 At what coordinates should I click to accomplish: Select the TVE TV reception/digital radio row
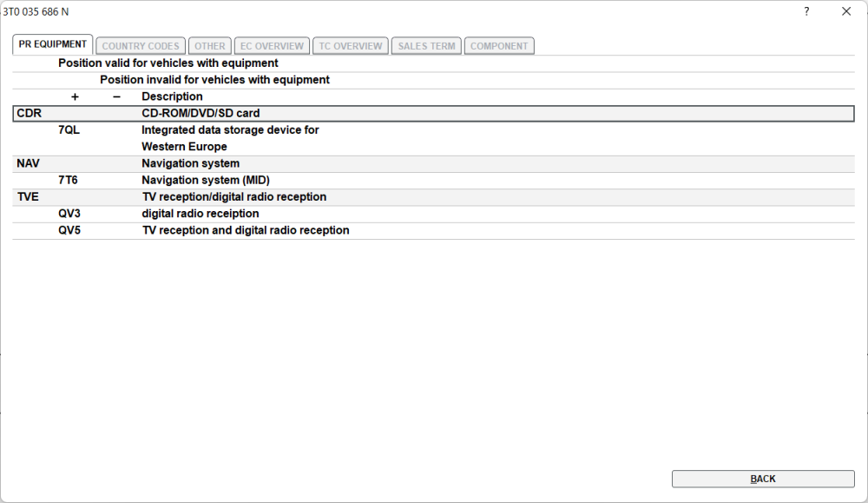(433, 196)
